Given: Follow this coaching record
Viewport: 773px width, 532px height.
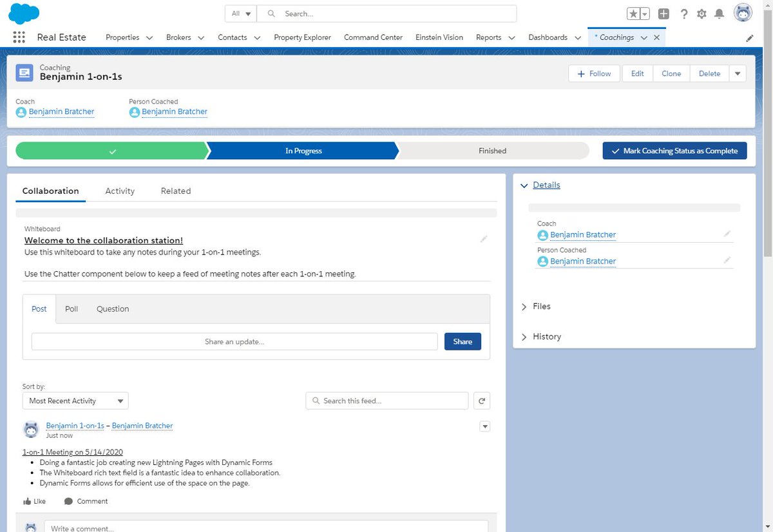Looking at the screenshot, I should coord(594,73).
